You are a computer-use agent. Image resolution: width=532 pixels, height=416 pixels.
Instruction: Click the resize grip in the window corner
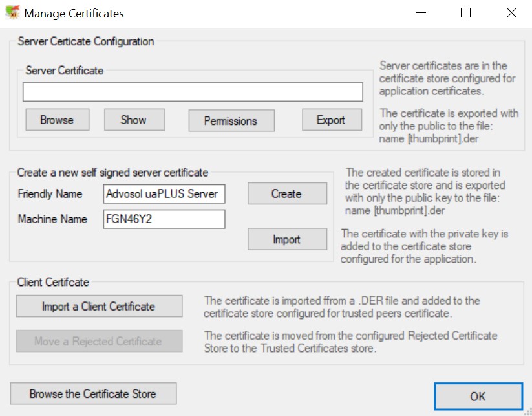[527, 411]
